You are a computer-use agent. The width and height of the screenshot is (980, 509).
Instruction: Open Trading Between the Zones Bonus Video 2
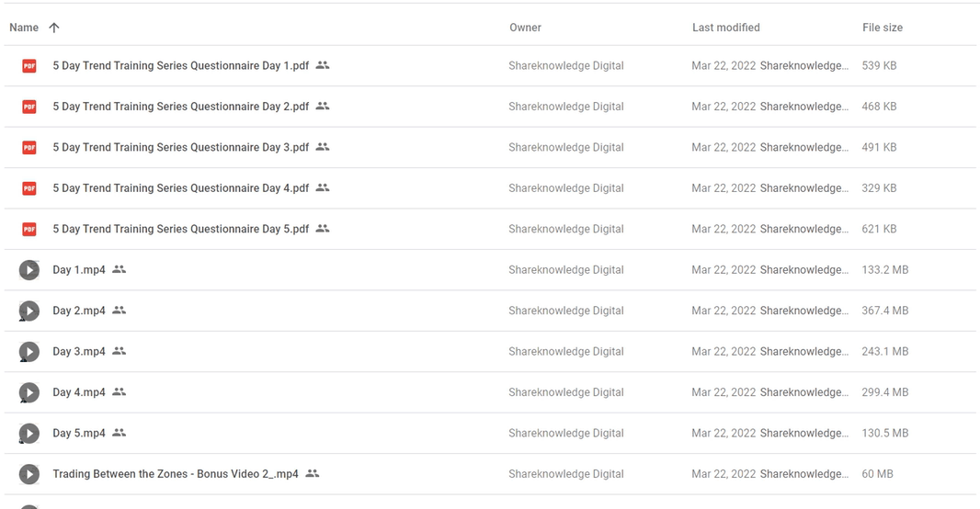click(x=175, y=474)
